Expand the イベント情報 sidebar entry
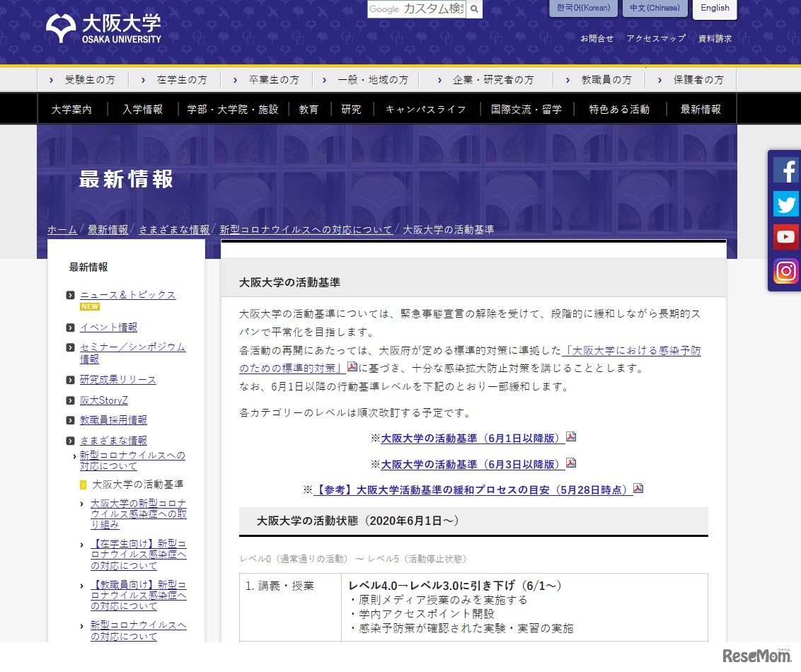The width and height of the screenshot is (801, 672). pos(109,327)
